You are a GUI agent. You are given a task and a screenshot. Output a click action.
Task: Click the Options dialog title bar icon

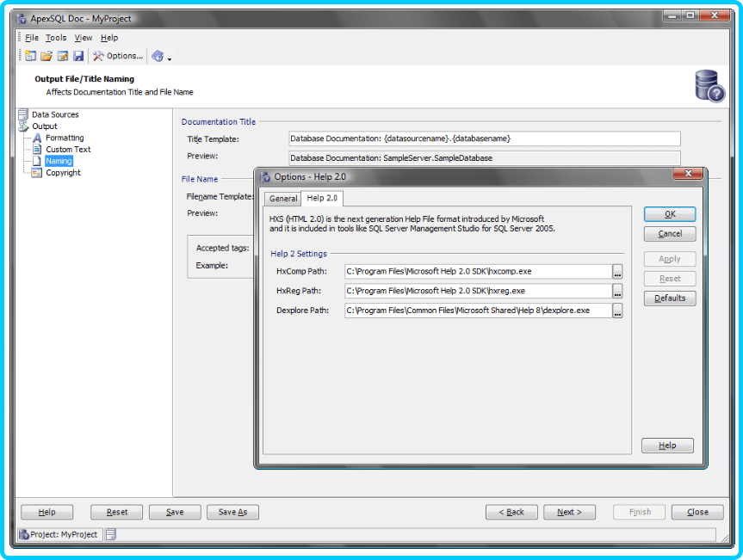265,177
